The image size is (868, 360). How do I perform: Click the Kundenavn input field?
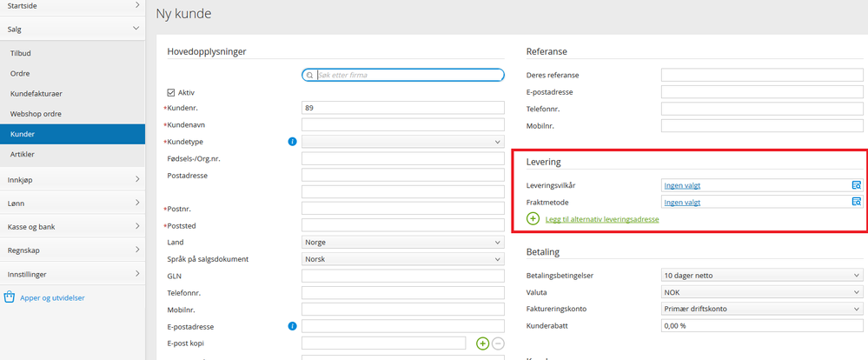pos(403,125)
